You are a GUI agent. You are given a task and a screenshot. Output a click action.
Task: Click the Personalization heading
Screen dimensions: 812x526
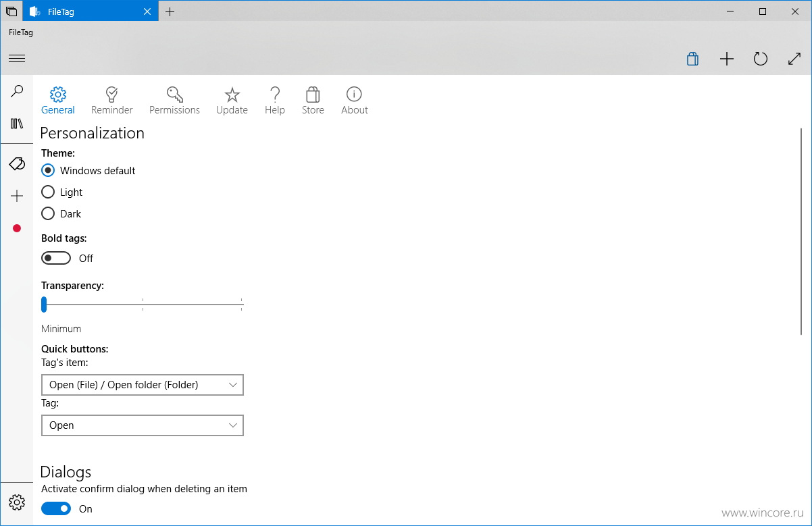[x=92, y=133]
